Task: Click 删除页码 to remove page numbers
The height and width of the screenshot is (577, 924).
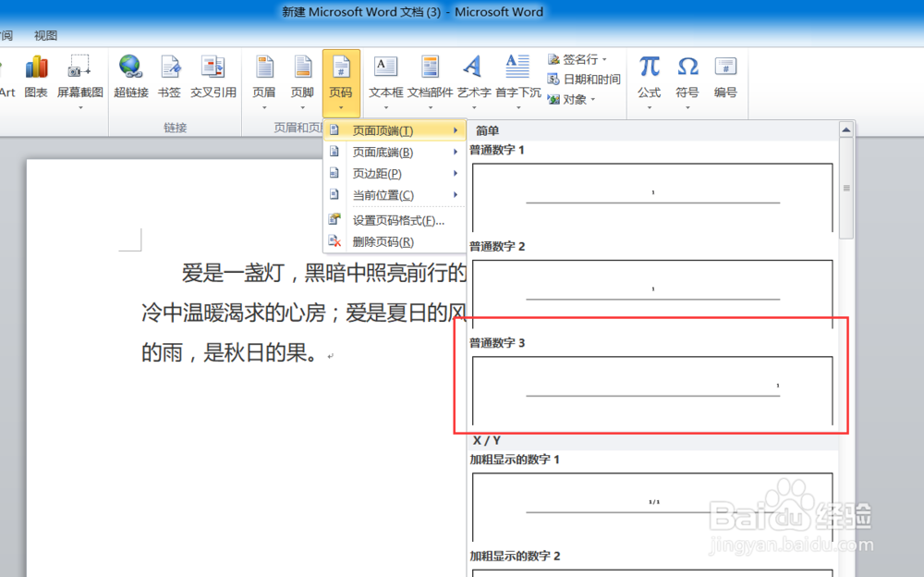Action: coord(383,242)
